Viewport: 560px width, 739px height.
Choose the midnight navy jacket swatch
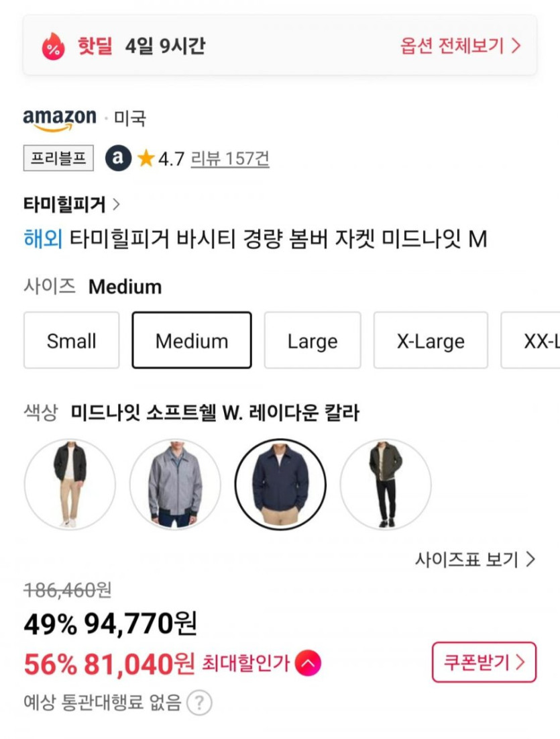click(280, 484)
